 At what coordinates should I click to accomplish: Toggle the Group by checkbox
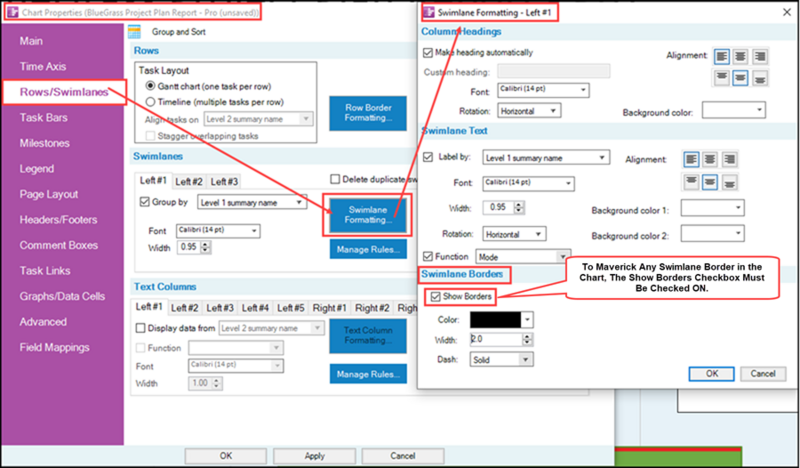click(144, 202)
